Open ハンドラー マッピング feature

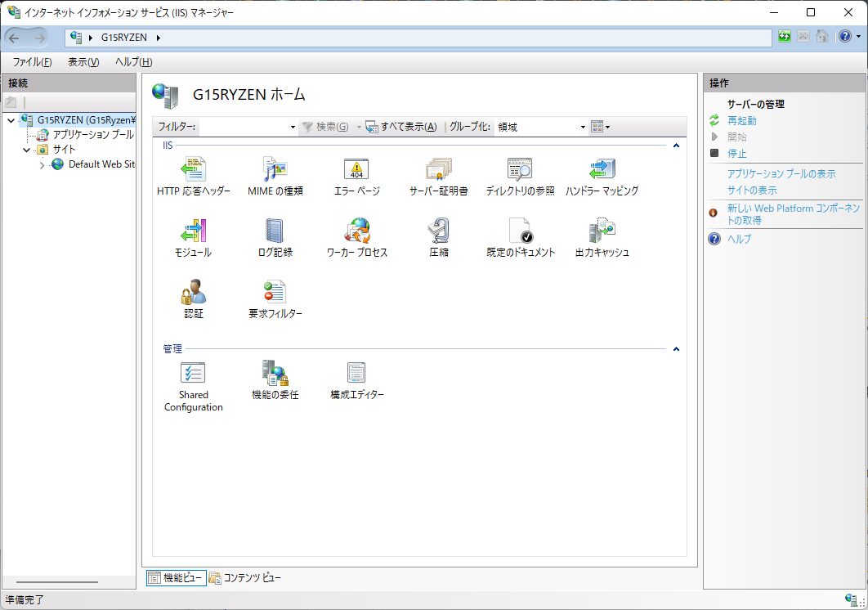602,177
